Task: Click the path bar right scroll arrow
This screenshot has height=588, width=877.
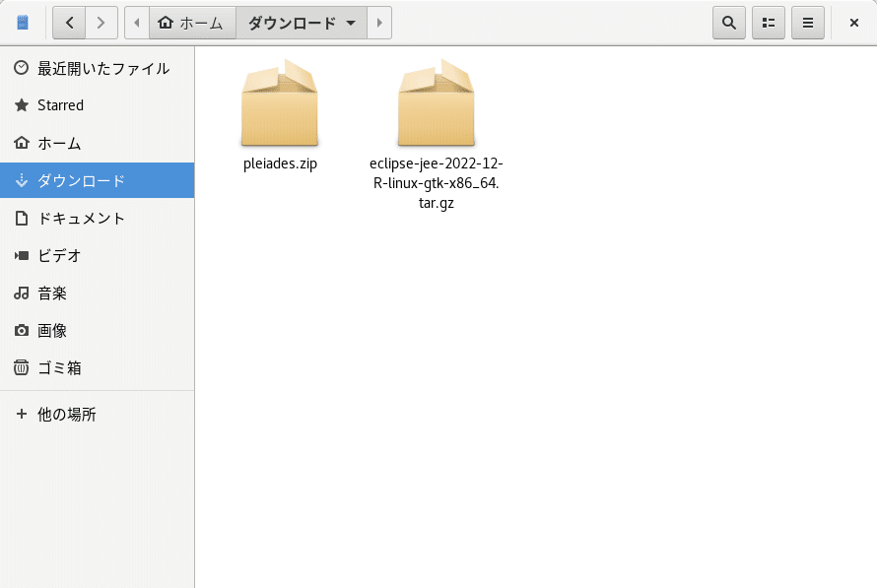Action: (379, 23)
